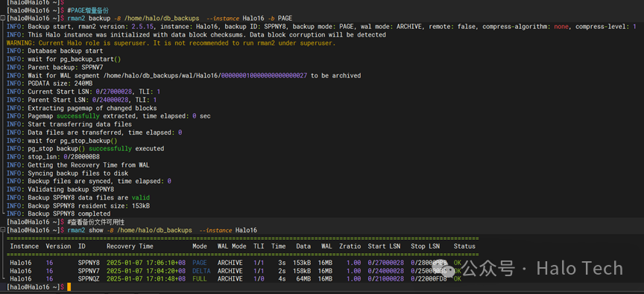
Task: Click the orange cursor block at the last prompt
Action: [69, 287]
